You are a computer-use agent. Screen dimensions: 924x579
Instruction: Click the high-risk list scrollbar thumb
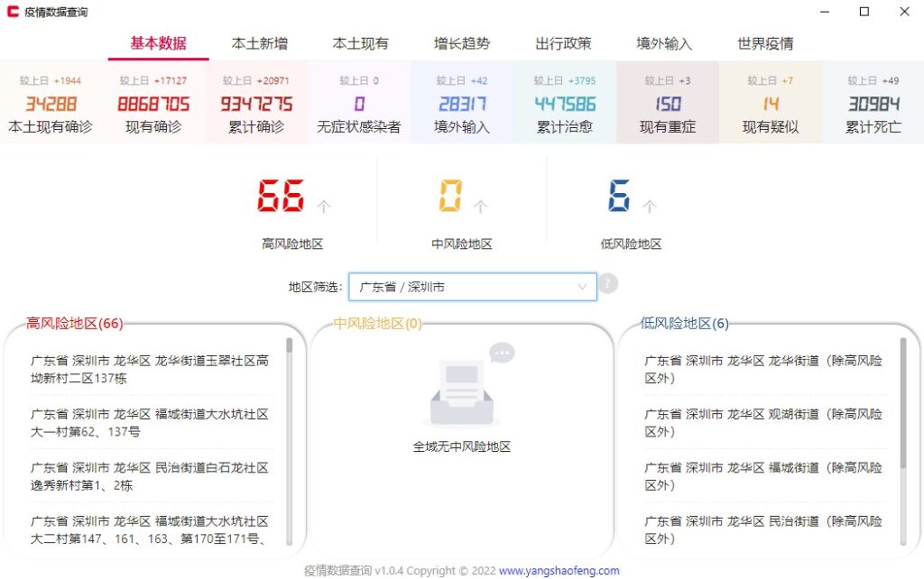[x=290, y=345]
